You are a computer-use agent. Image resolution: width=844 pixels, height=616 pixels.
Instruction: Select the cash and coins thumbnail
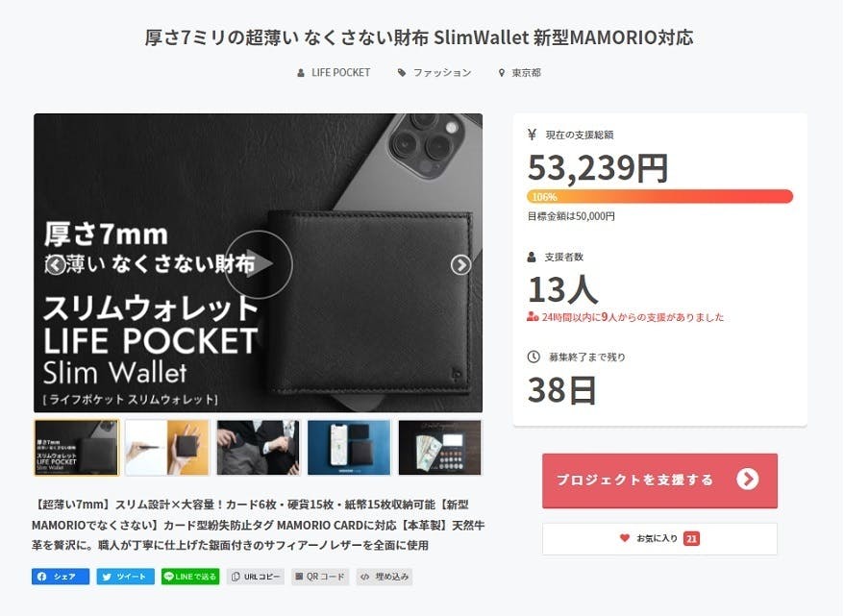[x=440, y=448]
